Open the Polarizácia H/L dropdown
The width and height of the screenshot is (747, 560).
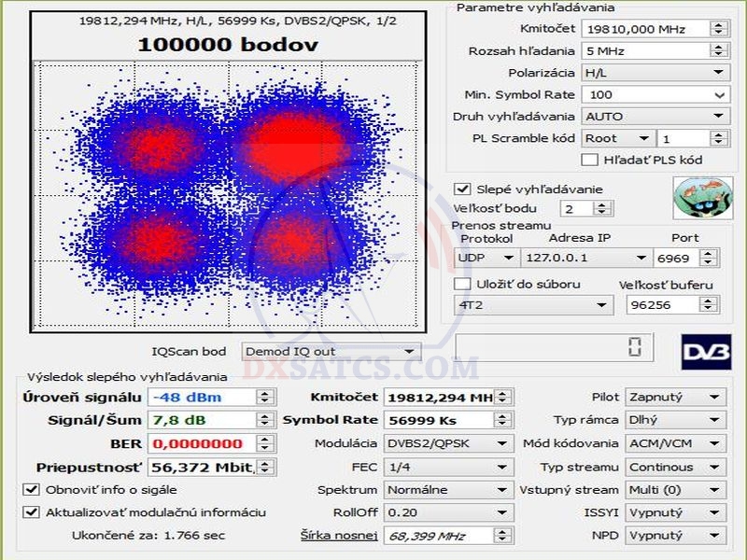coord(654,72)
